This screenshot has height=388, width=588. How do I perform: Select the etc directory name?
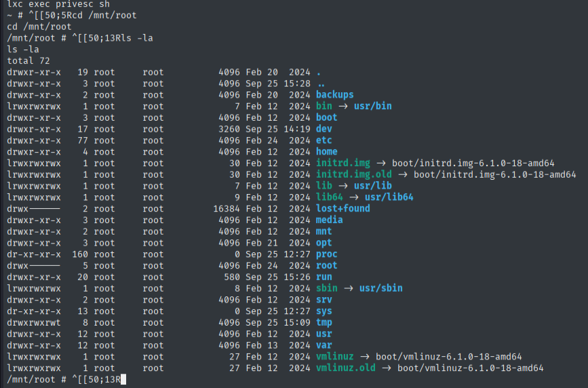324,140
